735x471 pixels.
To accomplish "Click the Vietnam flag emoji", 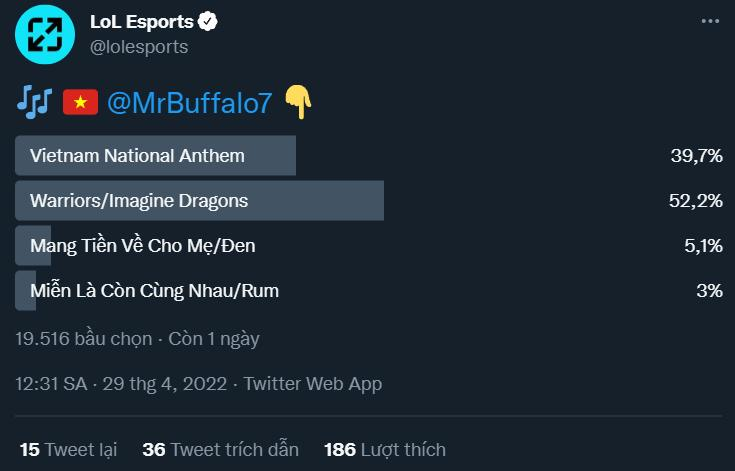I will pyautogui.click(x=81, y=102).
